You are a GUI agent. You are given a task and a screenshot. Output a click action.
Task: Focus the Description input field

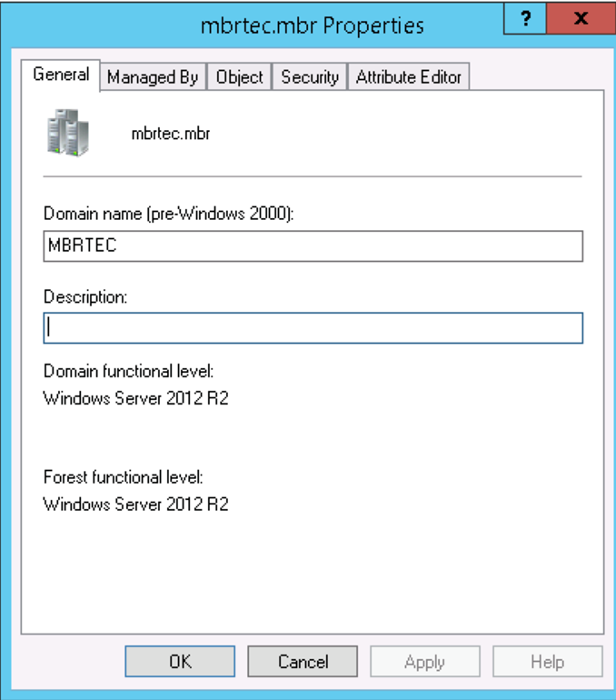click(x=313, y=328)
